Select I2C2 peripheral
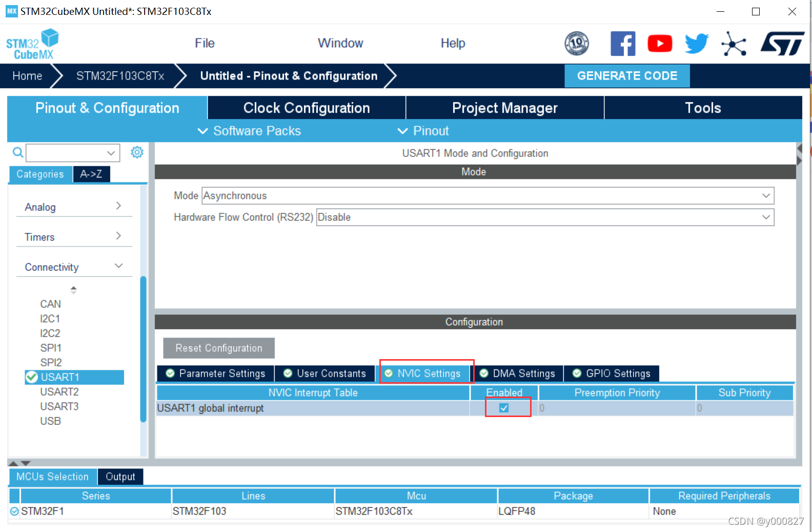 pos(50,333)
